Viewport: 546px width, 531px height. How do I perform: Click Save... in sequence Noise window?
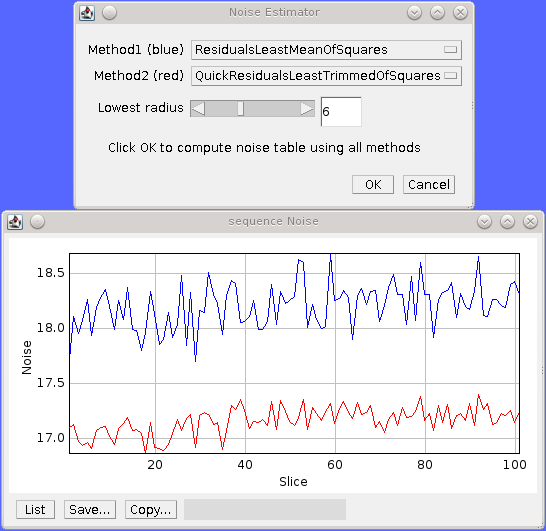point(90,510)
